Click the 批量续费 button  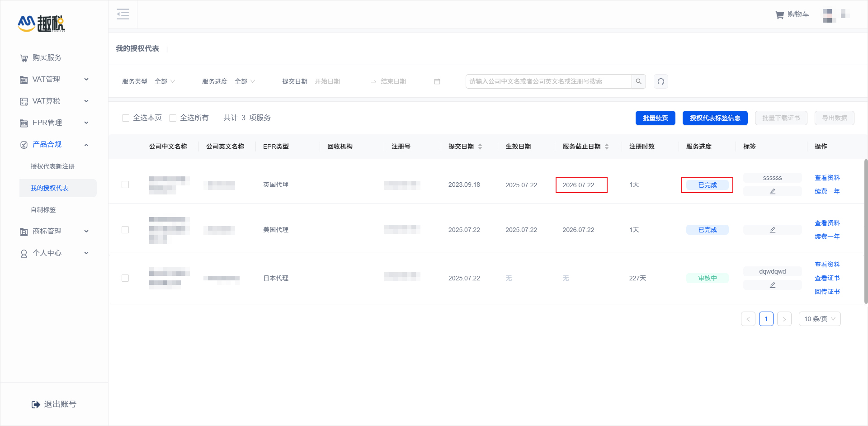point(655,118)
